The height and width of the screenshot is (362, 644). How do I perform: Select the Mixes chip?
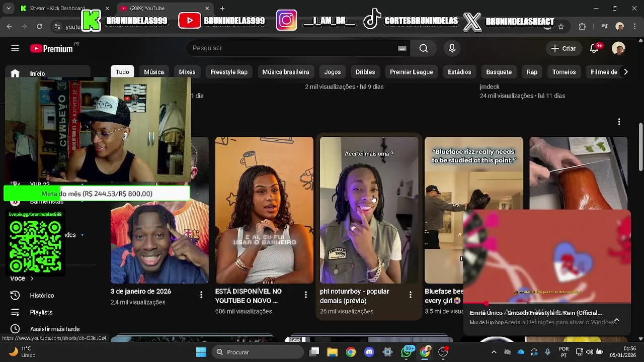point(187,72)
